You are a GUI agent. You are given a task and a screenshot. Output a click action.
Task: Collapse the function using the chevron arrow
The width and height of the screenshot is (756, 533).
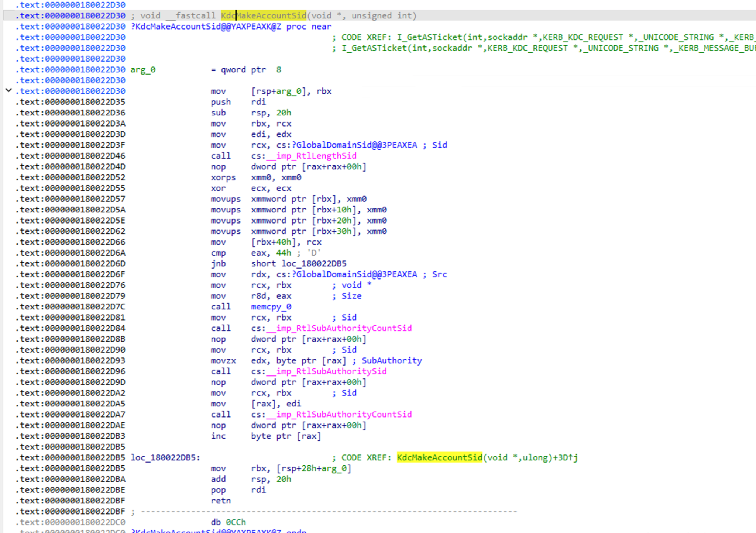[8, 90]
